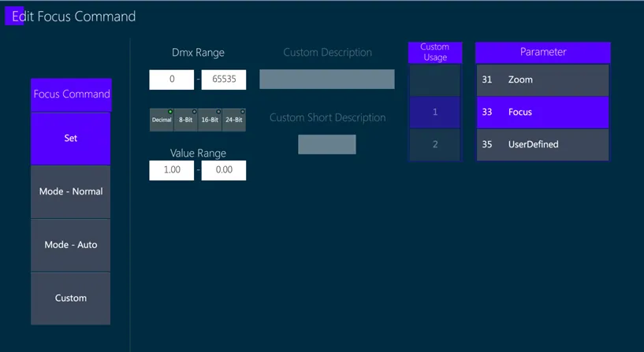Choose Custom Usage slot 2
The height and width of the screenshot is (352, 644).
coord(435,144)
